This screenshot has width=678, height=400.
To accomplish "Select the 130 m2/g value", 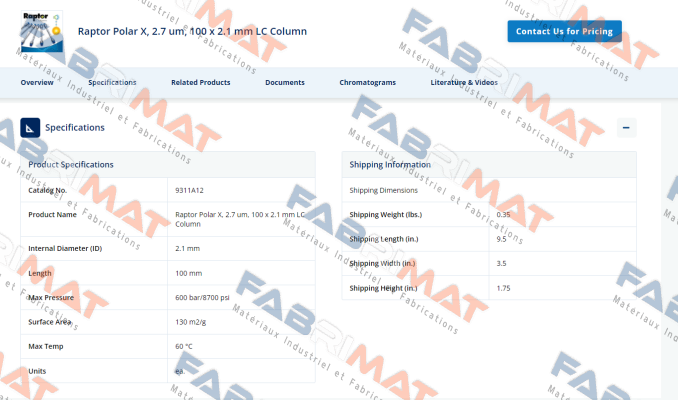I will pyautogui.click(x=191, y=322).
